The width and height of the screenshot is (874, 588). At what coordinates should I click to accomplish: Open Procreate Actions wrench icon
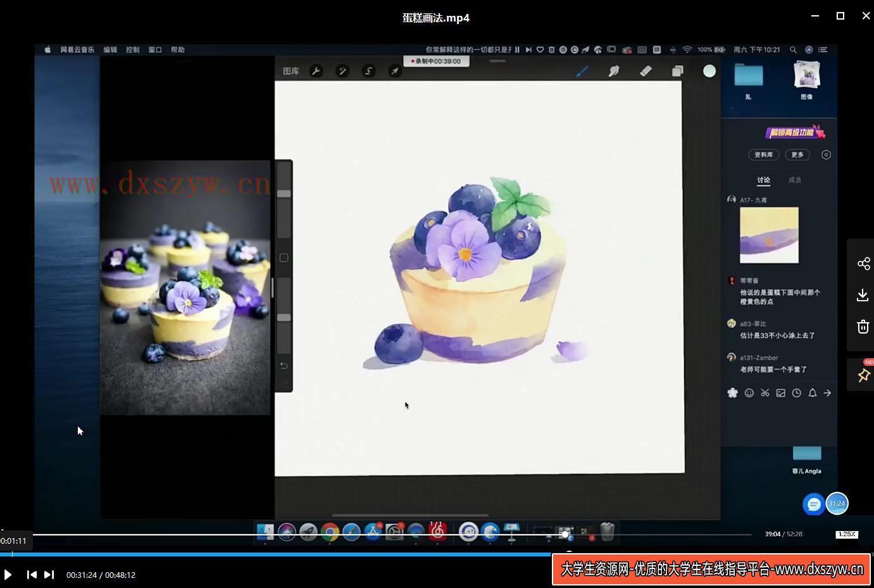(x=316, y=71)
